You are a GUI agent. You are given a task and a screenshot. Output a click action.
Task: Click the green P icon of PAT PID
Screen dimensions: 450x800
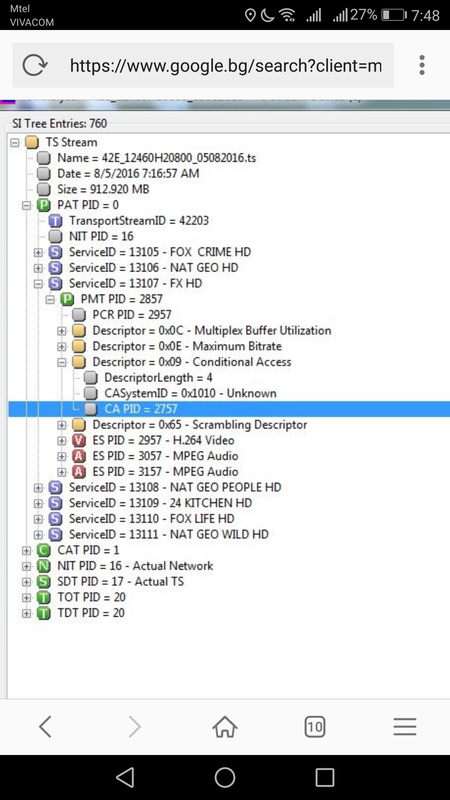(43, 205)
